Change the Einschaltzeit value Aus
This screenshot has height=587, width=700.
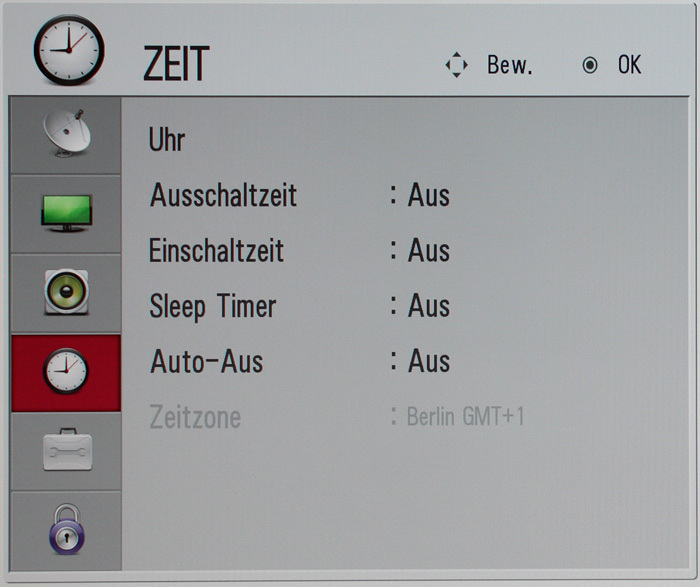429,250
